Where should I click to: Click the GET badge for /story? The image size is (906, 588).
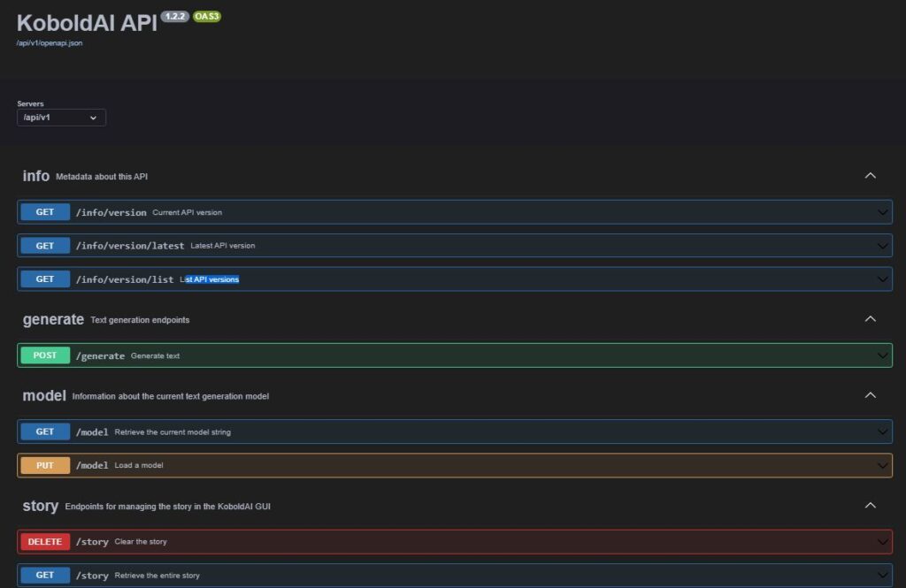pyautogui.click(x=45, y=575)
